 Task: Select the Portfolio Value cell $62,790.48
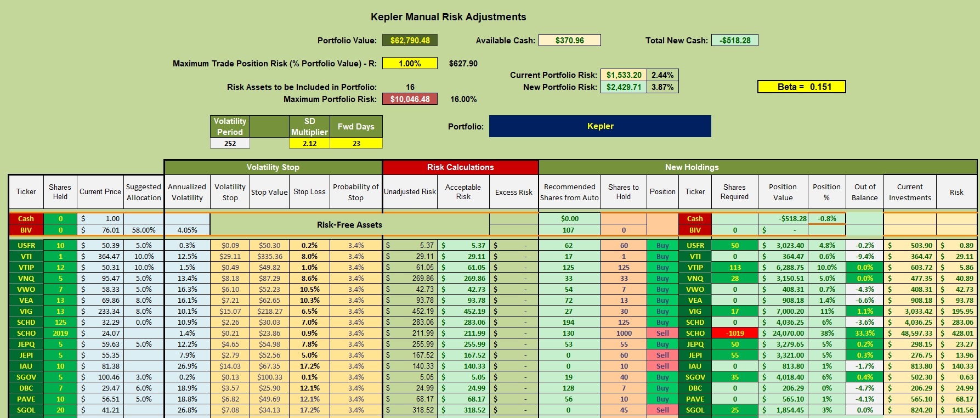coord(410,40)
